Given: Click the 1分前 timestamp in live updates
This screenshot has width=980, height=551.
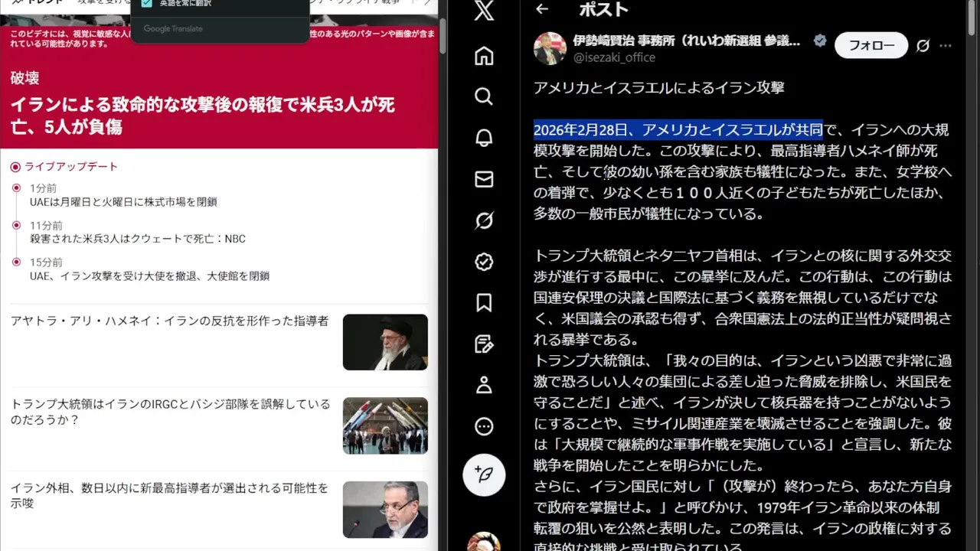Looking at the screenshot, I should (43, 188).
